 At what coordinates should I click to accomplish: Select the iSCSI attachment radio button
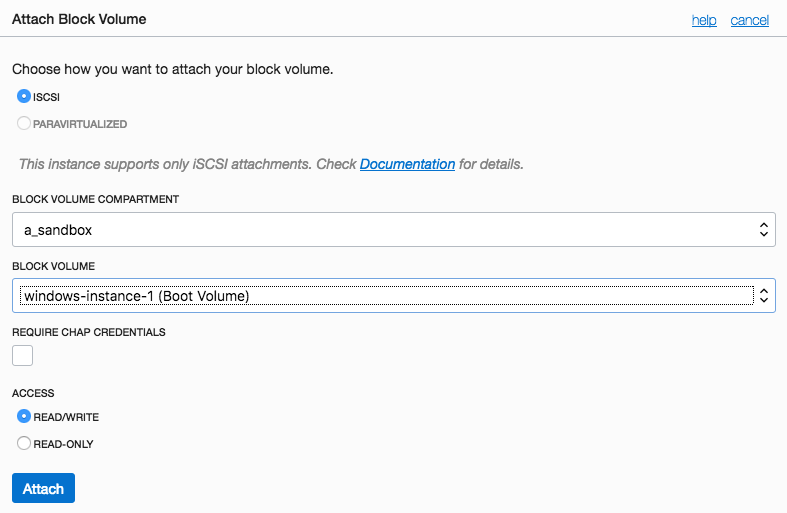click(24, 97)
